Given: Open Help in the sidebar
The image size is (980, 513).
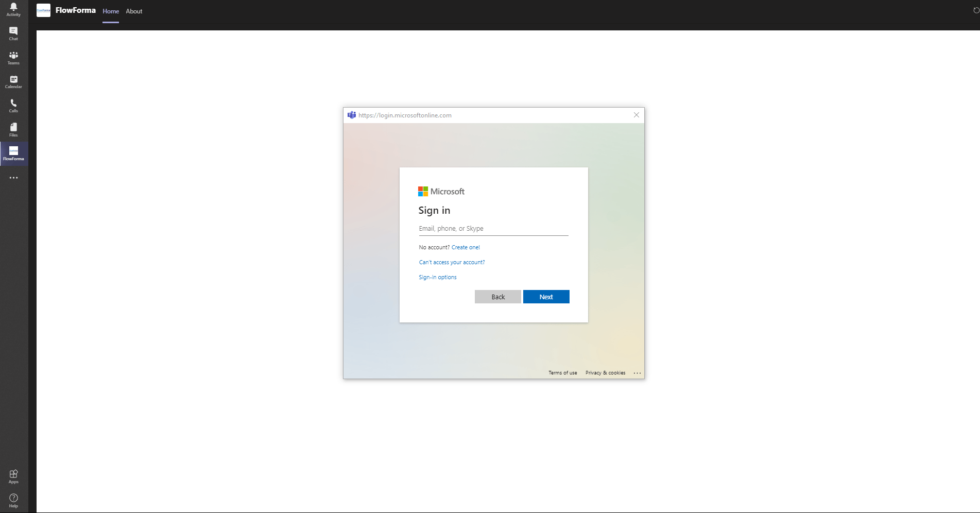Looking at the screenshot, I should click(13, 501).
